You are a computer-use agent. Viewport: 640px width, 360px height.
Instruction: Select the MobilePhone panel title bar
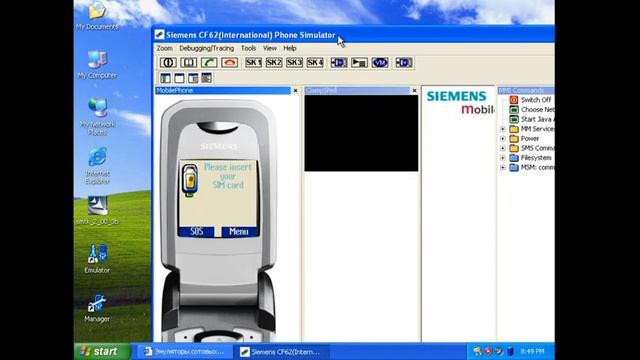click(x=223, y=91)
